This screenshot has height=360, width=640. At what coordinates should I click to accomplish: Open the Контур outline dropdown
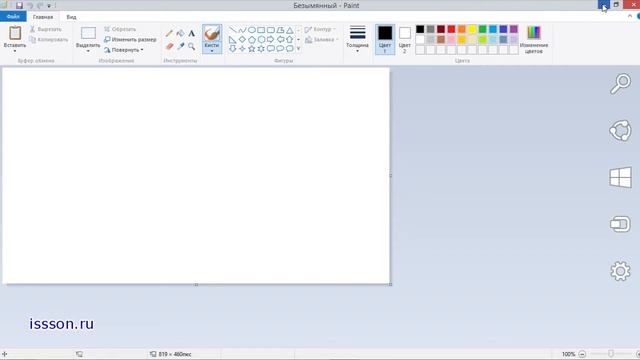click(x=320, y=29)
